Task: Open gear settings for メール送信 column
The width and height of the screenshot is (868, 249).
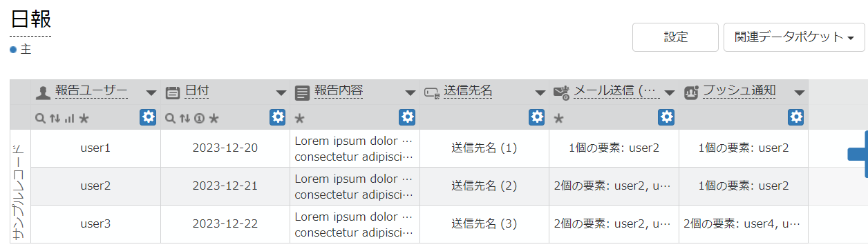Action: [x=666, y=117]
